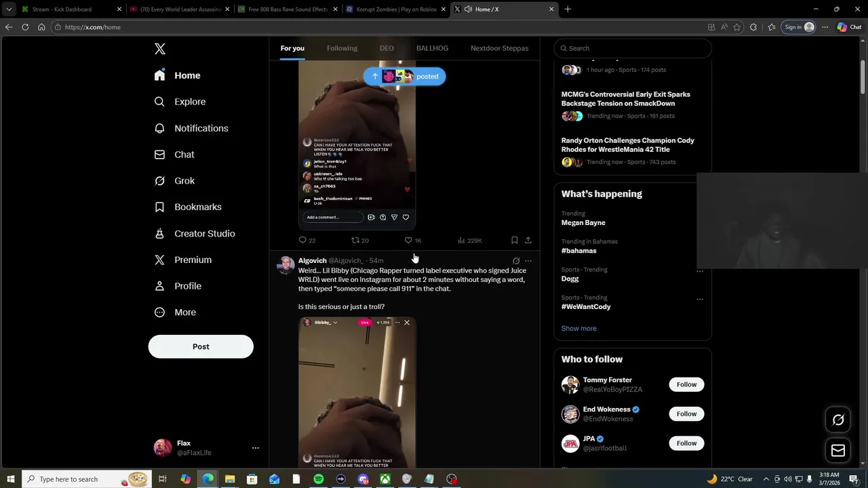Repost the post with 20 reposts
Screen dimensions: 868x488
(x=359, y=240)
